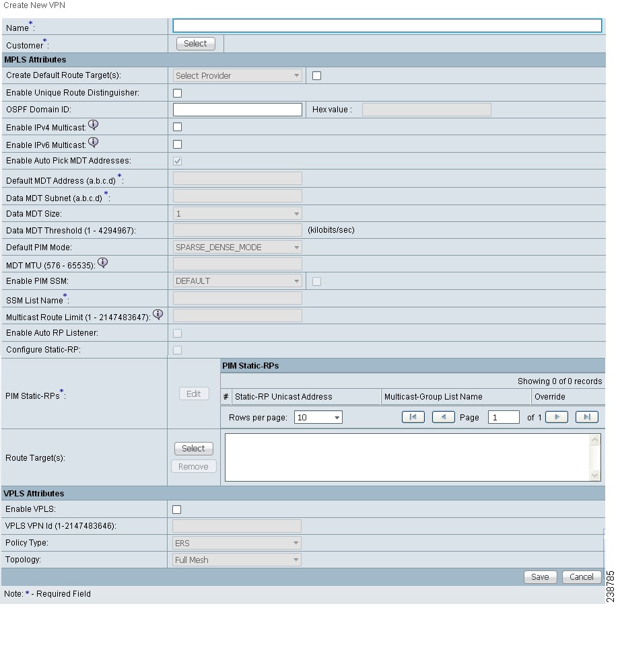Click the MDT MTU info icon
The image size is (618, 672).
coord(102,263)
